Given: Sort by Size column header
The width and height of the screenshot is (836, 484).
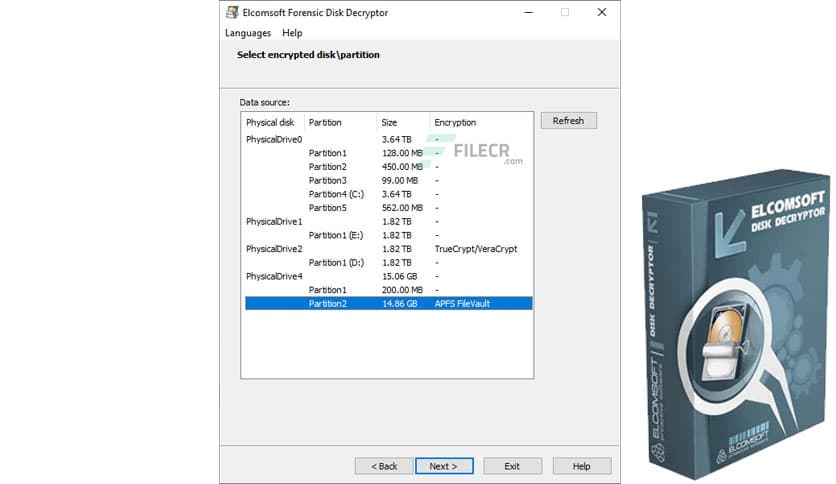Looking at the screenshot, I should tap(403, 123).
